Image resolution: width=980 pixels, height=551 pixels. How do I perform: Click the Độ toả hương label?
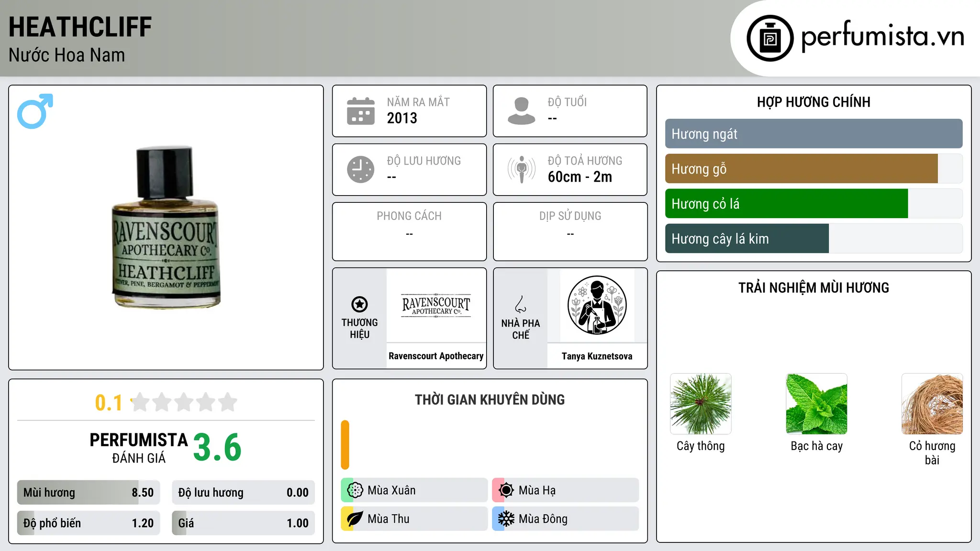585,161
